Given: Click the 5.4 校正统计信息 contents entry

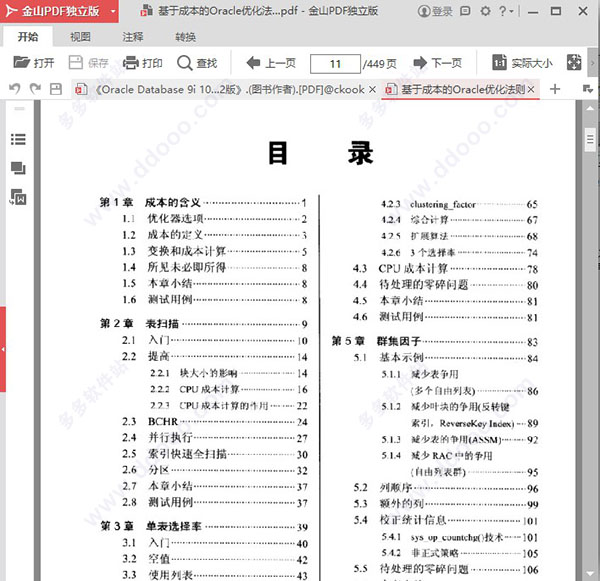Looking at the screenshot, I should 446,521.
